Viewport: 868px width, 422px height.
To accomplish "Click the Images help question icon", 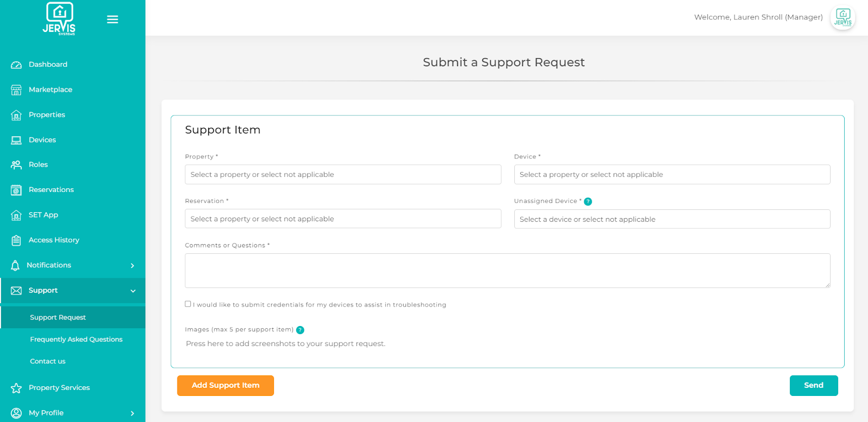I will (300, 330).
